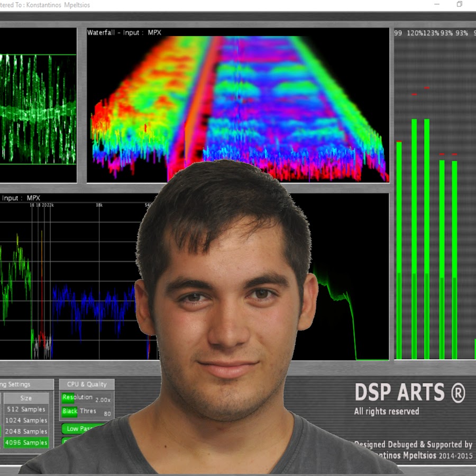Click the 123% readout above meters
Screen dimensions: 476x476
coord(431,33)
